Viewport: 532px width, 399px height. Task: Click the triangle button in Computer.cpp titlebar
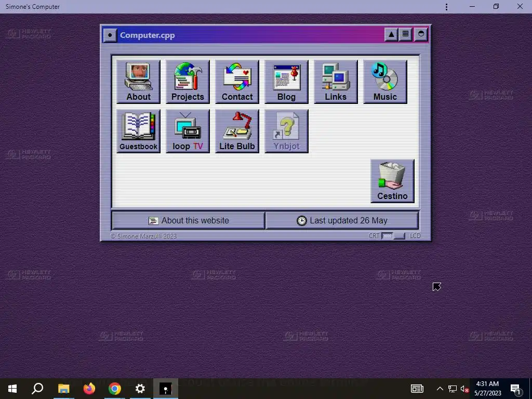(391, 34)
